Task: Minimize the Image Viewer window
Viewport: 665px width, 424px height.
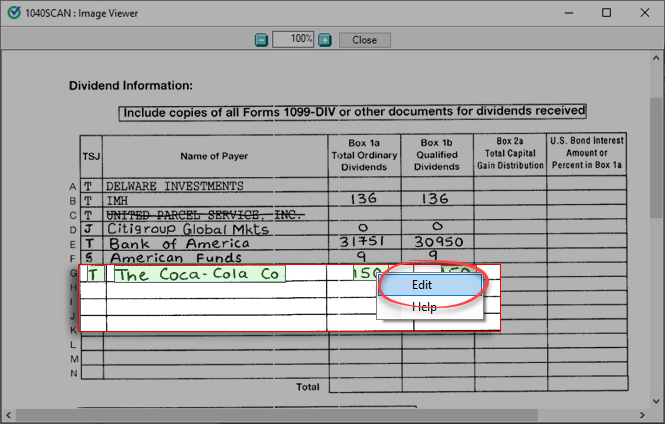Action: pyautogui.click(x=569, y=13)
